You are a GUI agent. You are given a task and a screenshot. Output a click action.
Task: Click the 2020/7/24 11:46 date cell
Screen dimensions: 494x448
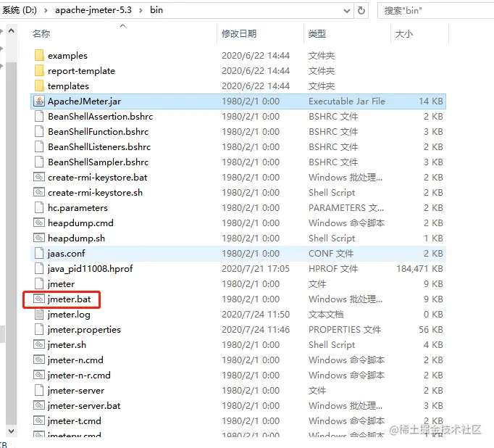click(256, 329)
